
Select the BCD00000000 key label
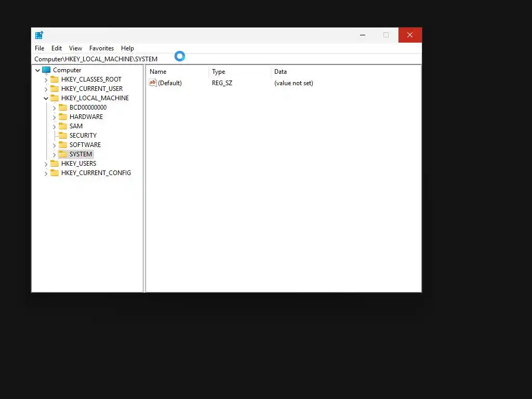pyautogui.click(x=88, y=107)
